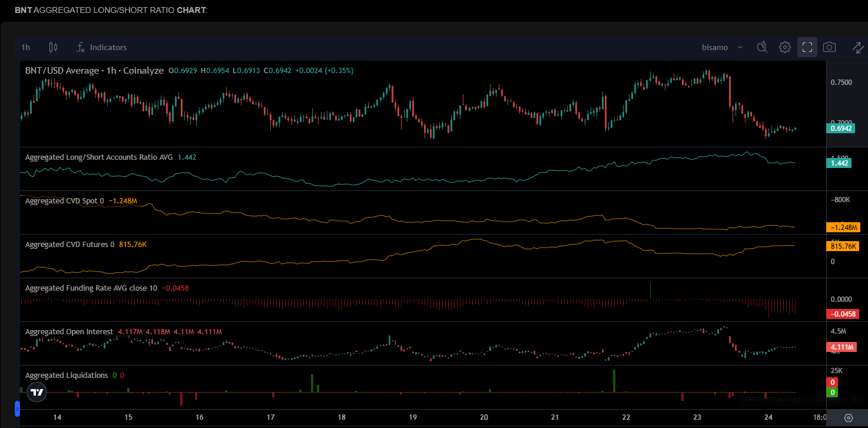
Task: Click the diagonal arrows swap icon
Action: (858, 47)
